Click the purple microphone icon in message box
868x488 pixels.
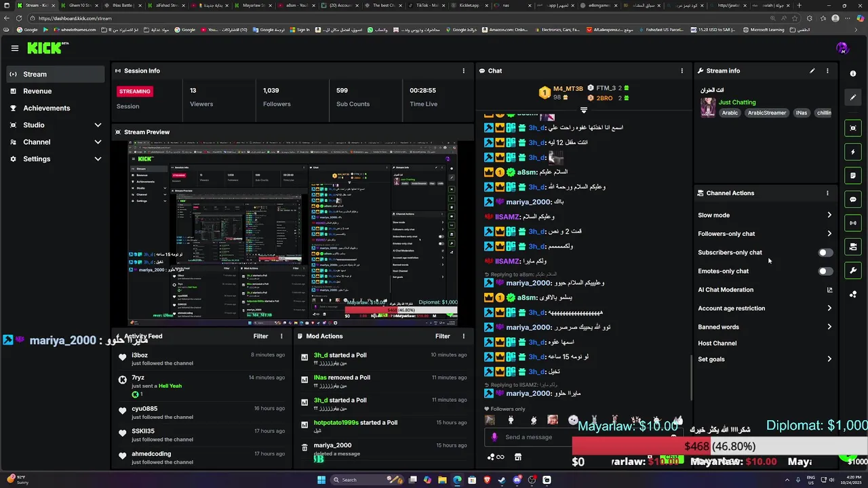(x=494, y=437)
